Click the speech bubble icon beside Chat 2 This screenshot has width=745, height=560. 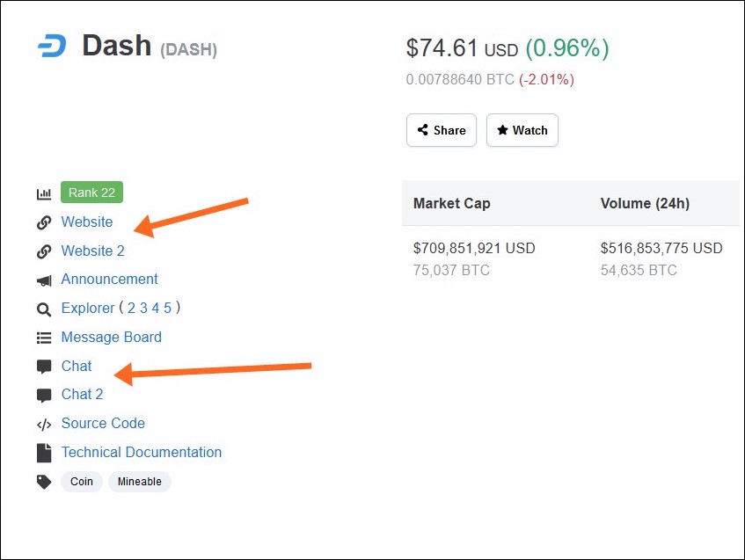(x=44, y=396)
